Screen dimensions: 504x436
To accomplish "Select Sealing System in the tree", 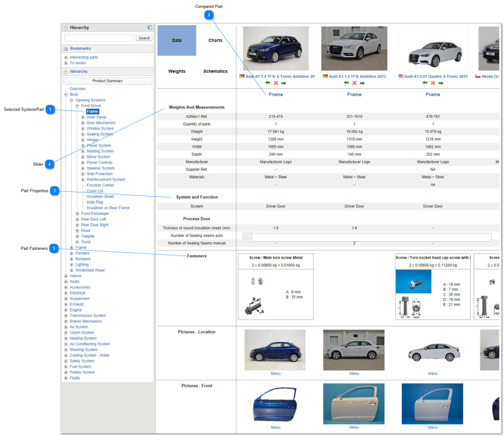I will point(99,134).
